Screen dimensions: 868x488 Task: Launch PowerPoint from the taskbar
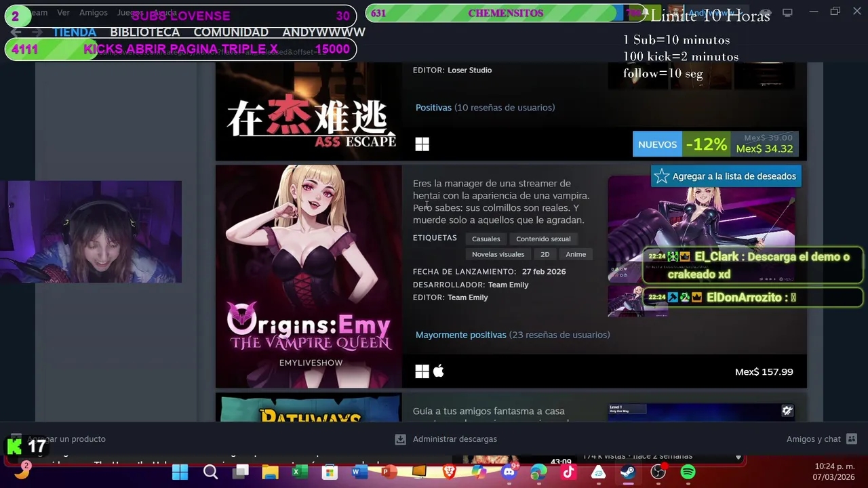coord(389,472)
